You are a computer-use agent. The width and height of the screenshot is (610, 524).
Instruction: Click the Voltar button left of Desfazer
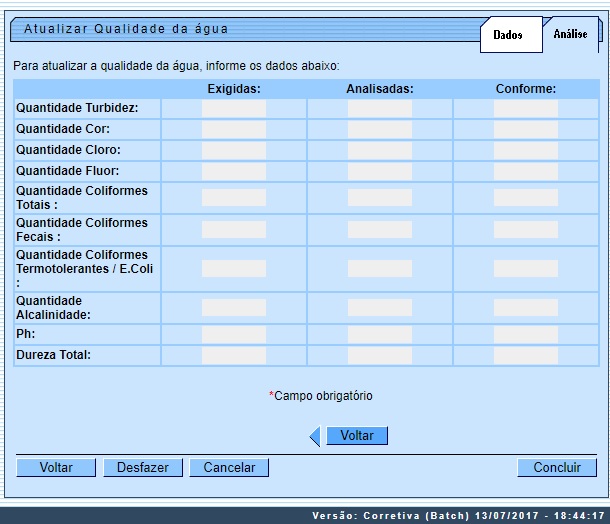56,467
